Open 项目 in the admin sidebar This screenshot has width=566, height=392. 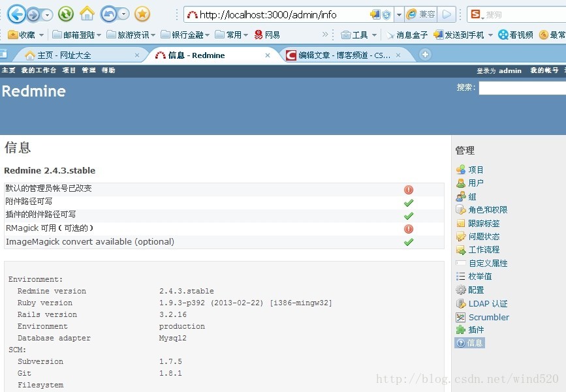[476, 170]
